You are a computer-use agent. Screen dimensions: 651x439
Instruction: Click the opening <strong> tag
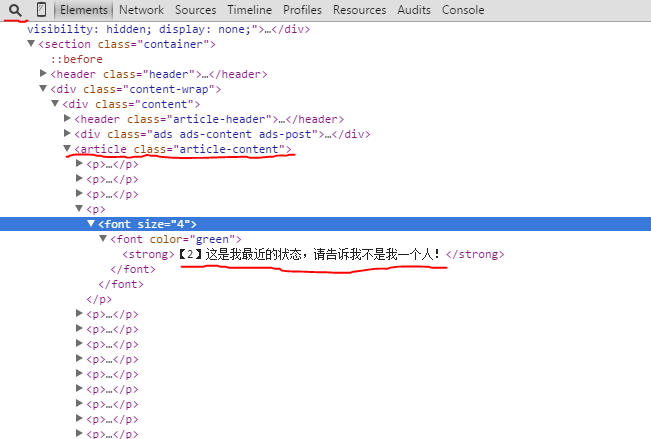click(148, 254)
